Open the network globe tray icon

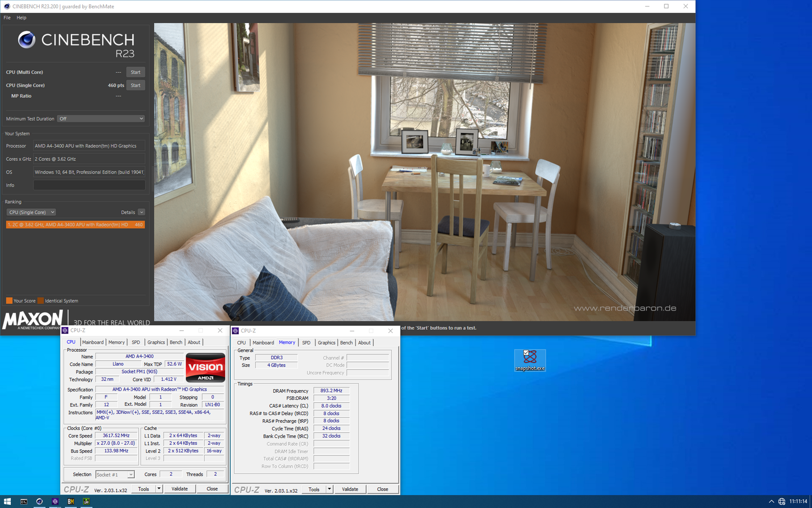(782, 501)
